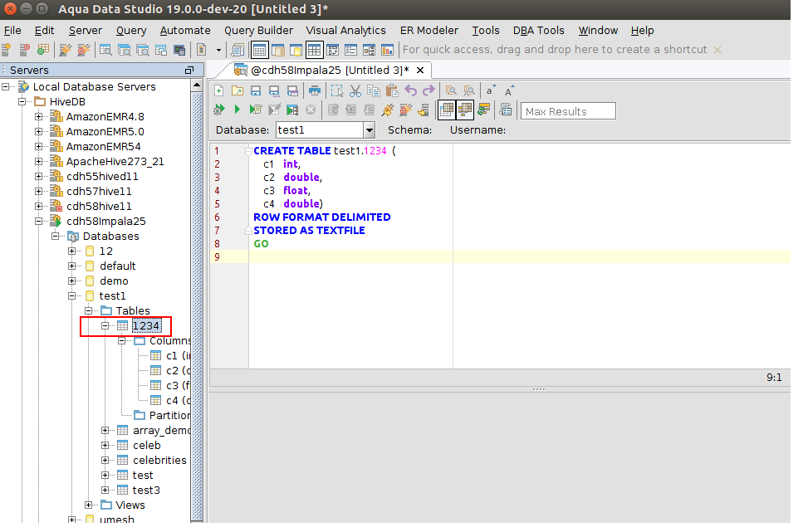Collapse the Databases node
The width and height of the screenshot is (808, 532).
[55, 237]
